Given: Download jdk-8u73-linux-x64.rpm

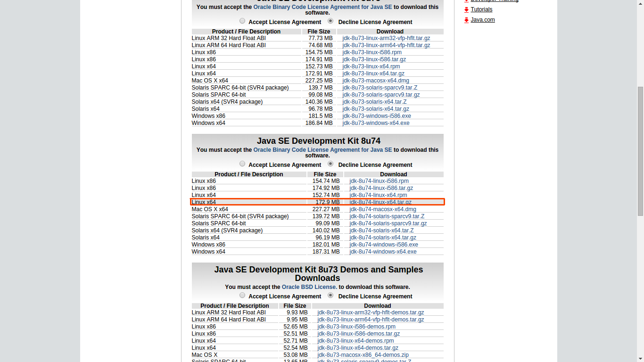Looking at the screenshot, I should 371,66.
